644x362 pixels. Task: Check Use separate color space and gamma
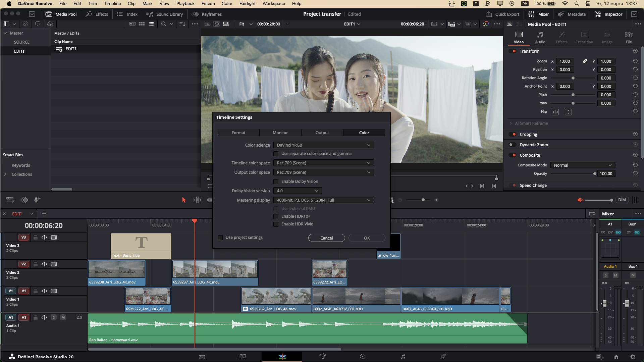(276, 154)
